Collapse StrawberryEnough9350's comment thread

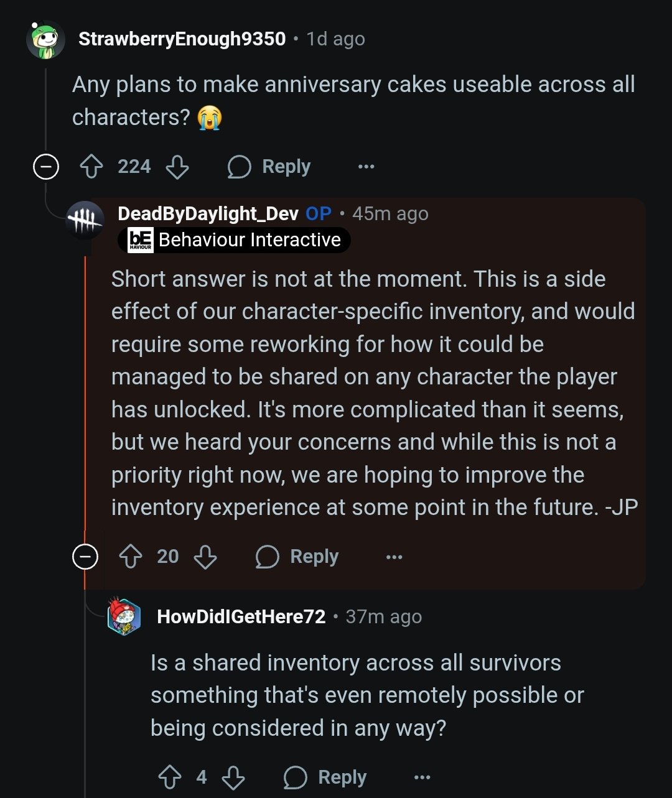coord(45,166)
